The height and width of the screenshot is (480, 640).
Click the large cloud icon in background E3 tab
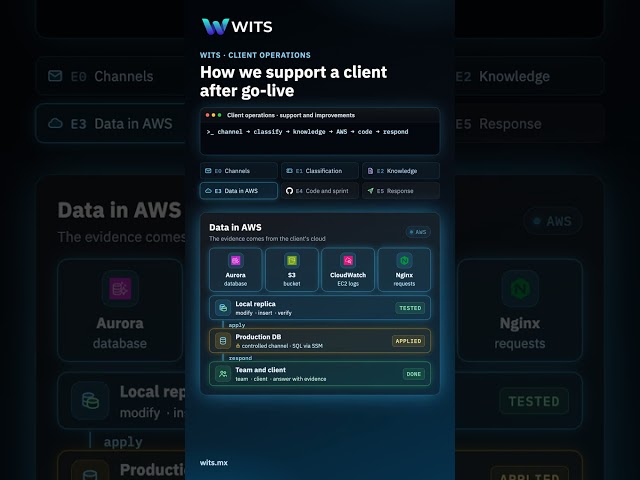[x=55, y=123]
